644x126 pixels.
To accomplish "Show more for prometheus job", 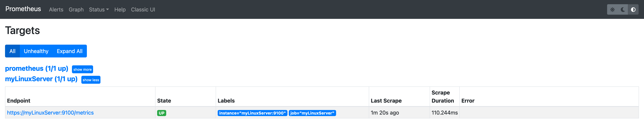I will (82, 70).
